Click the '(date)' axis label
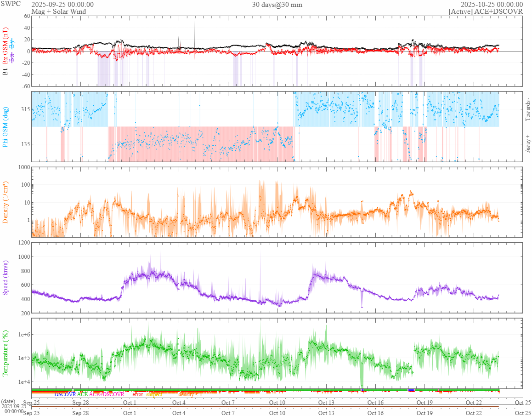This screenshot has width=532, height=416. pyautogui.click(x=8, y=402)
